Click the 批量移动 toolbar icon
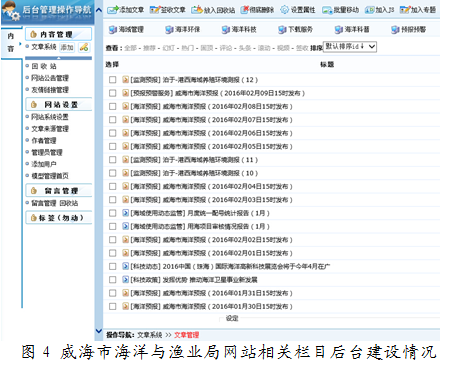The image size is (450, 375). [x=327, y=10]
